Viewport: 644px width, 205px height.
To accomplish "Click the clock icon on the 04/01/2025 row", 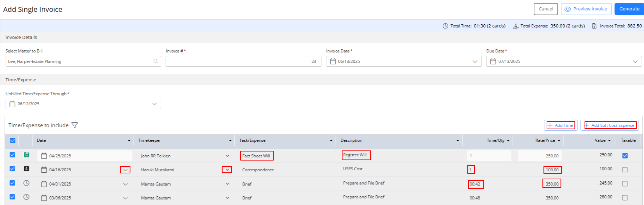I will (x=26, y=183).
